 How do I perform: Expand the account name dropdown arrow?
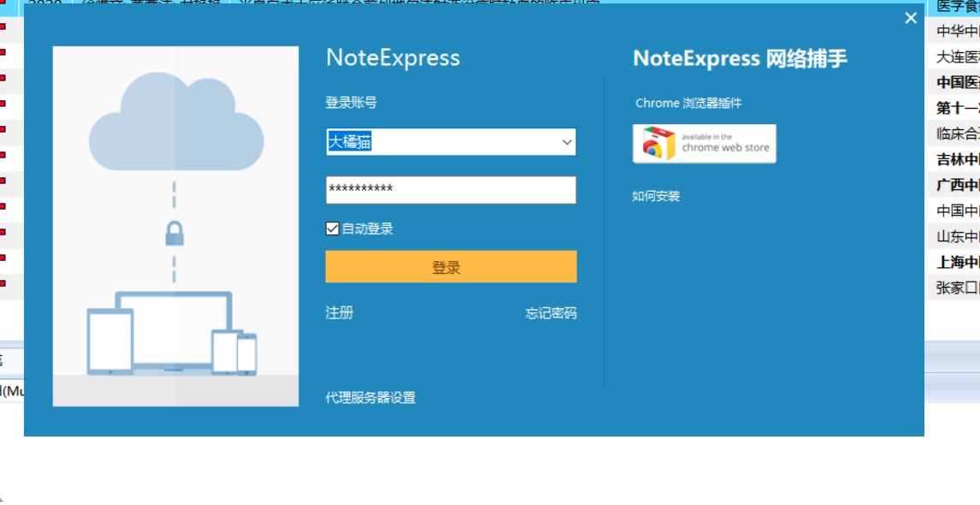tap(566, 143)
